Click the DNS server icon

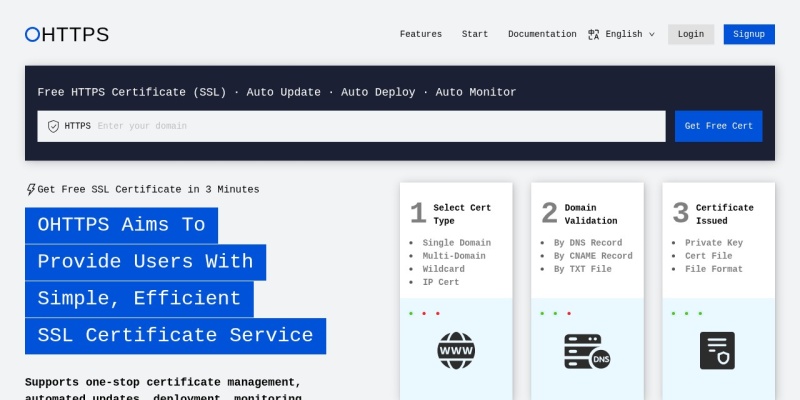click(587, 351)
